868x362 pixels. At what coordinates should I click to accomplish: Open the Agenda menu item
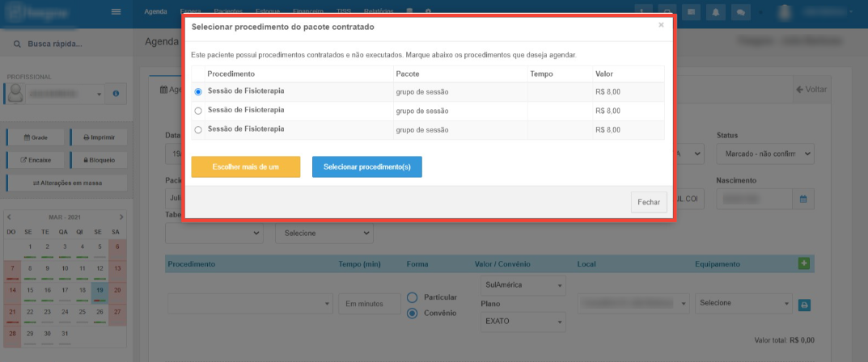click(155, 11)
